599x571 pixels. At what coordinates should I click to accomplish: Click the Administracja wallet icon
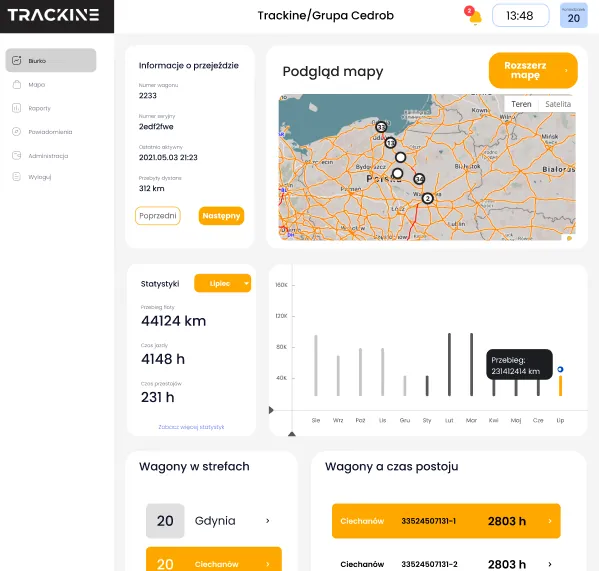click(16, 155)
